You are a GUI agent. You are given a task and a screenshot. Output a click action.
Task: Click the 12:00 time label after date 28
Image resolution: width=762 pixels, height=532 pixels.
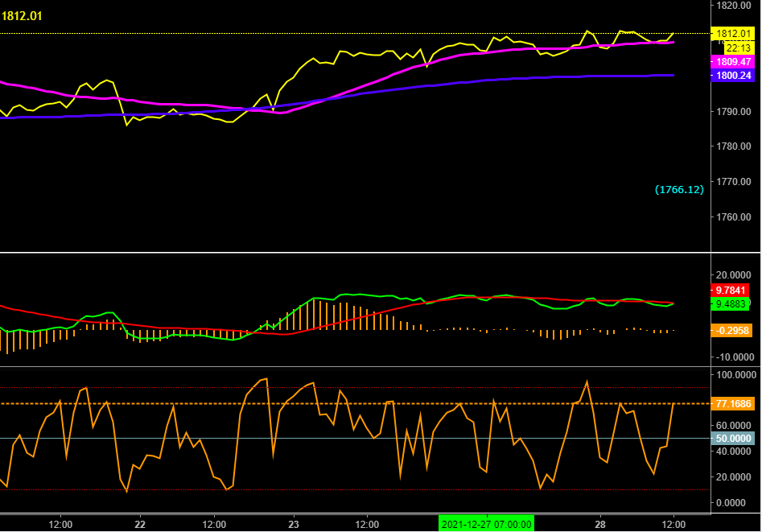pos(674,525)
